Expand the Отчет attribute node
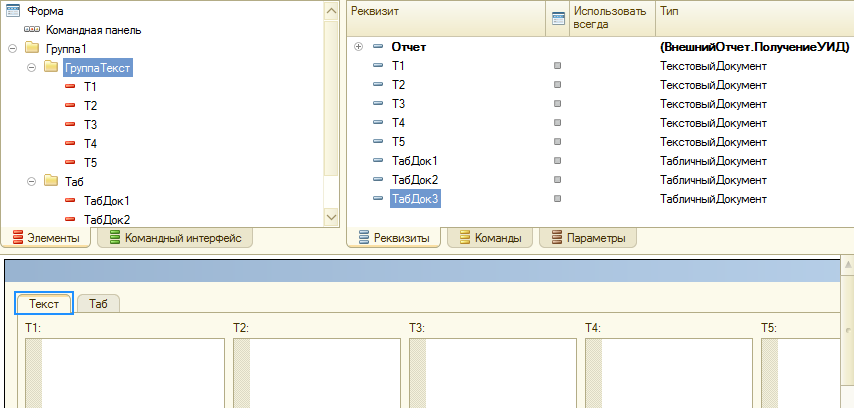The image size is (854, 408). pos(358,47)
